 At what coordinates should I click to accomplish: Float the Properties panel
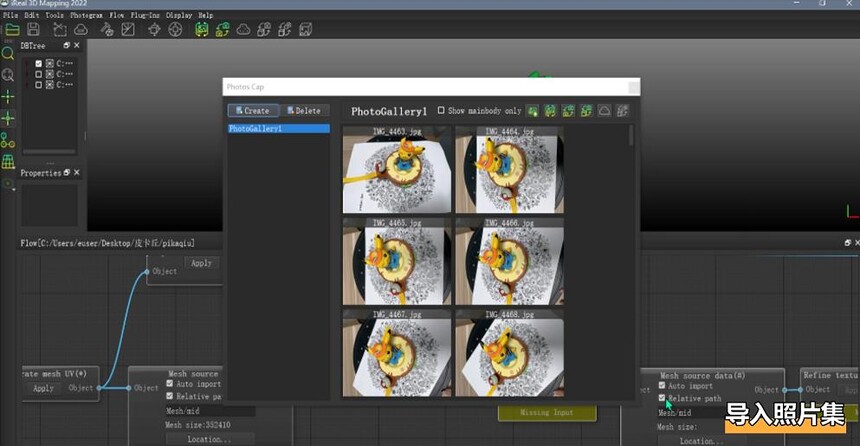(x=67, y=172)
